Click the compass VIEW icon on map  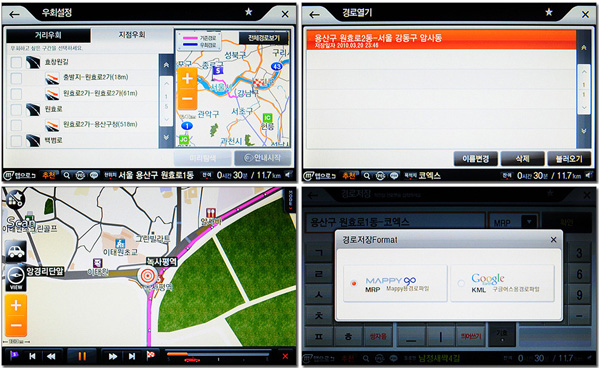(x=16, y=277)
